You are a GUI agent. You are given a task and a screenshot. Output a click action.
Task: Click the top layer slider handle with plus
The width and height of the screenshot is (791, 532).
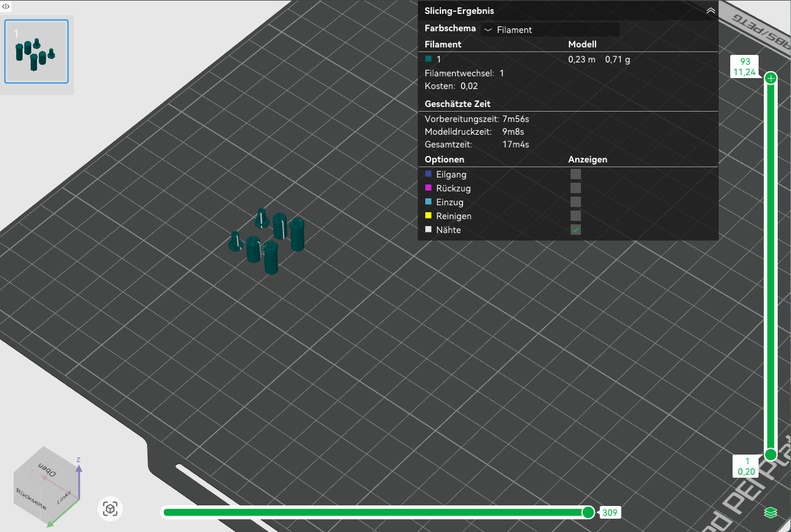click(x=770, y=78)
